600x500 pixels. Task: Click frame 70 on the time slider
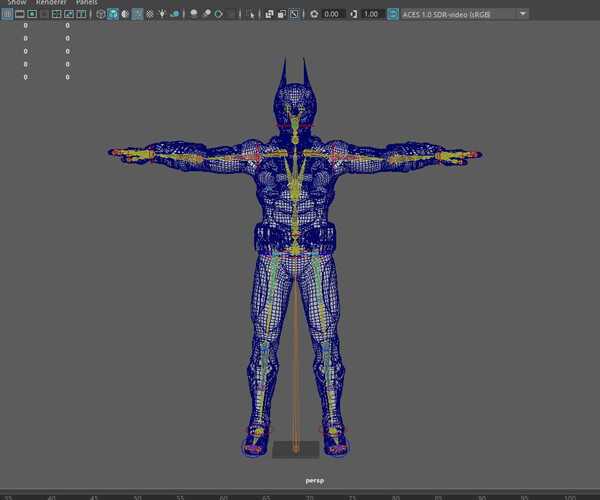coord(310,497)
